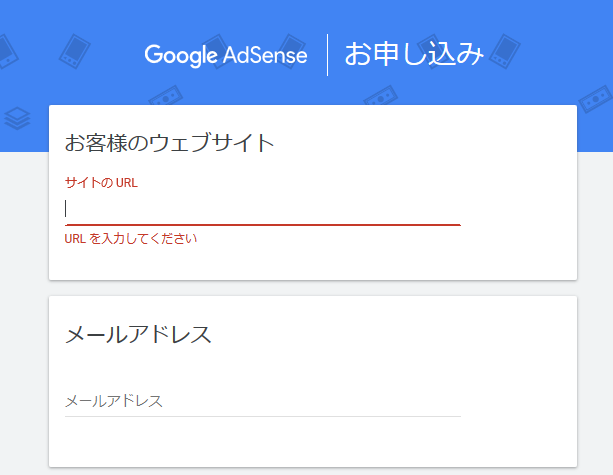Click the banknote icon below お申し込み title

tap(381, 97)
